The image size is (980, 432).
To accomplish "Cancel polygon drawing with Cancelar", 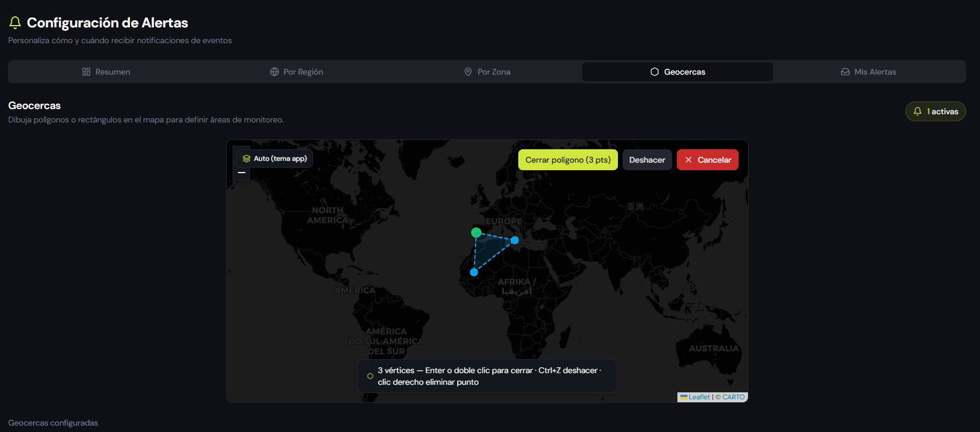I will (x=708, y=160).
